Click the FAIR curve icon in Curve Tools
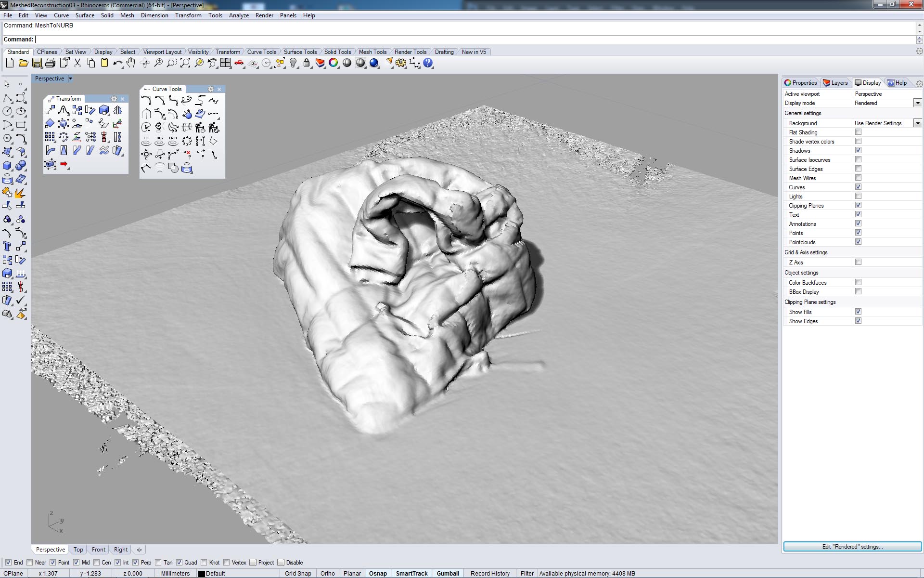 pyautogui.click(x=173, y=141)
